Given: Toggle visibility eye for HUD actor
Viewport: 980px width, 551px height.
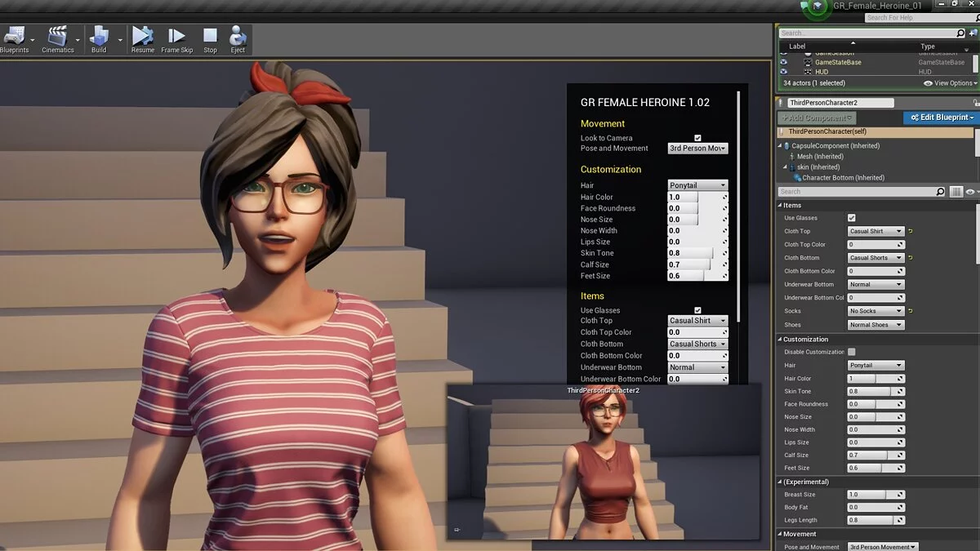Looking at the screenshot, I should pos(784,72).
